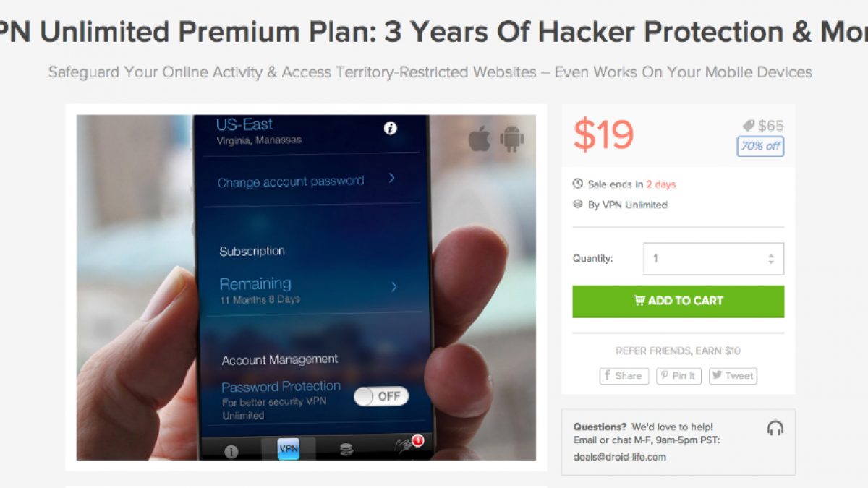Click the Pin it button

coord(679,376)
